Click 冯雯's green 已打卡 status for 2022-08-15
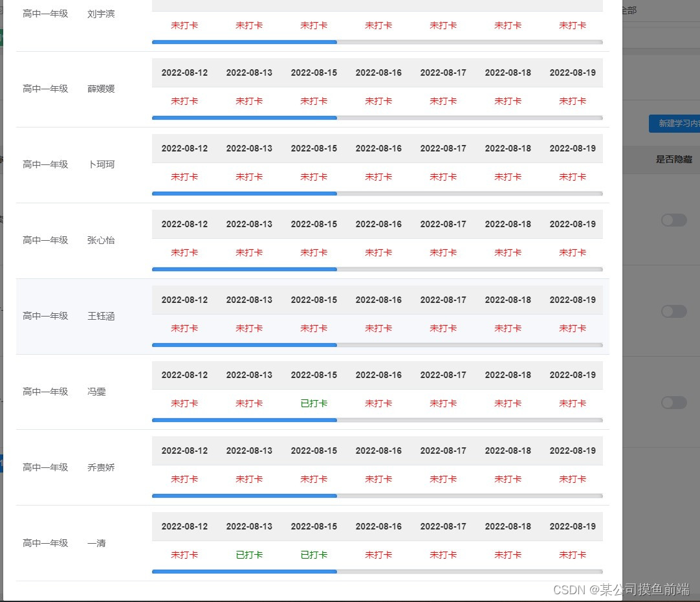Image resolution: width=700 pixels, height=602 pixels. (x=314, y=403)
